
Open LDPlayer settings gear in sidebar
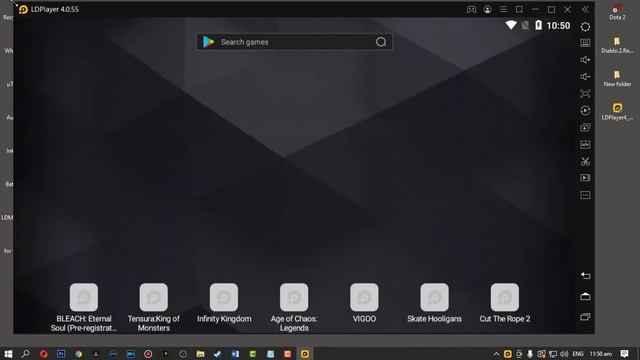[585, 27]
